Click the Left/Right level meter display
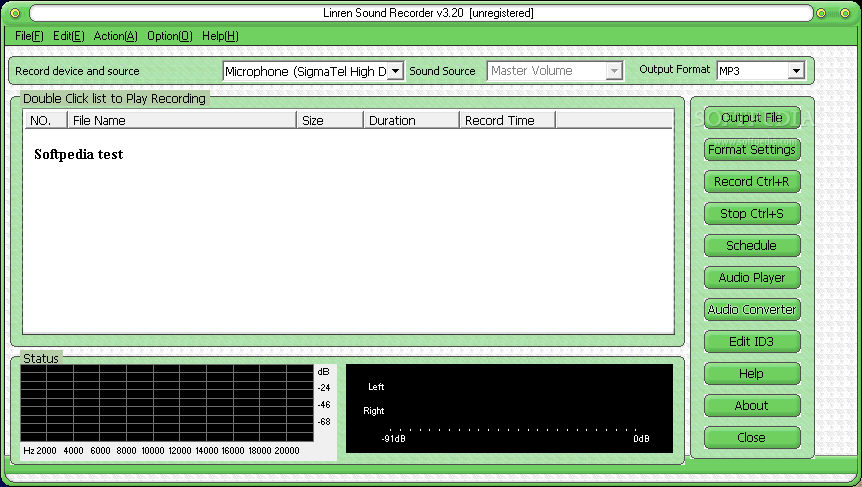The height and width of the screenshot is (487, 862). tap(509, 408)
